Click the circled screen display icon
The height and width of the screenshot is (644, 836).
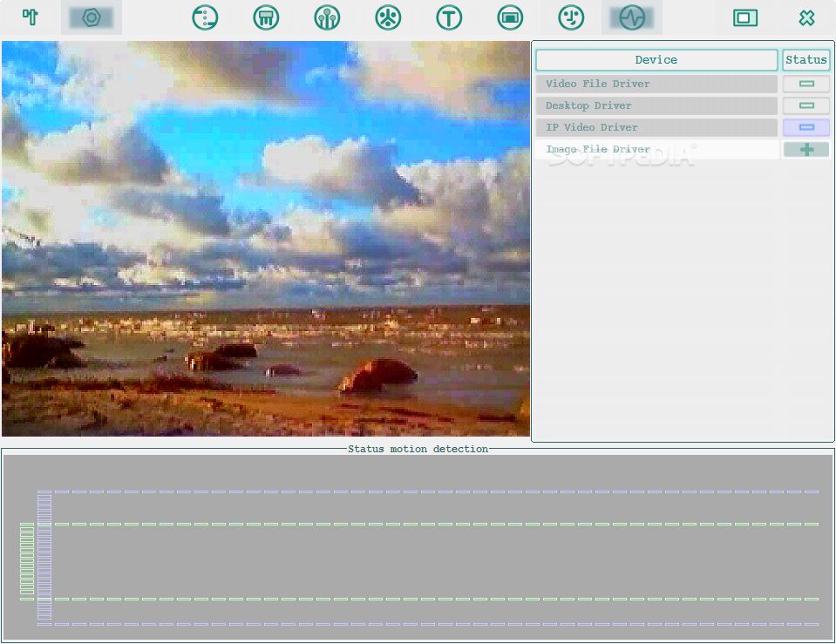click(510, 17)
